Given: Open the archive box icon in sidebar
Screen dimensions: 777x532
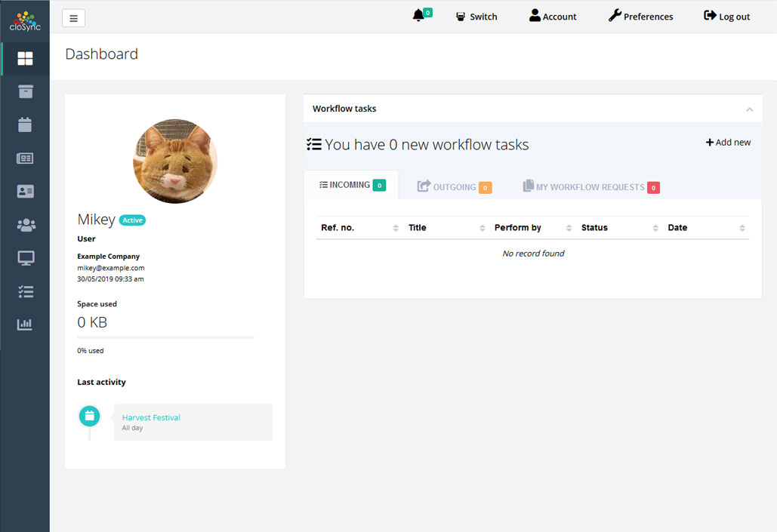Looking at the screenshot, I should pyautogui.click(x=25, y=91).
